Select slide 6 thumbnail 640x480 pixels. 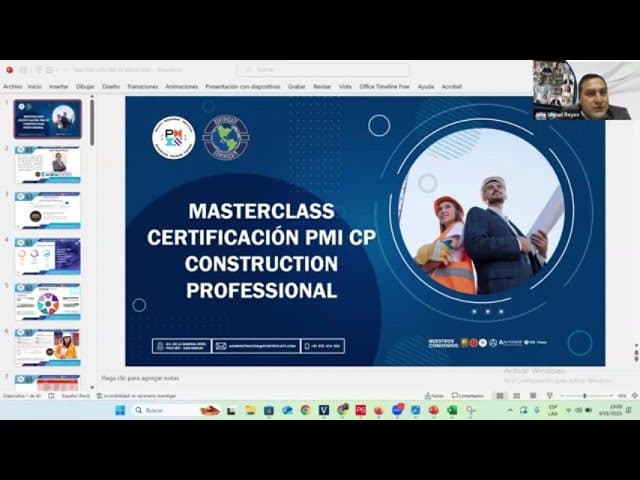pos(48,348)
